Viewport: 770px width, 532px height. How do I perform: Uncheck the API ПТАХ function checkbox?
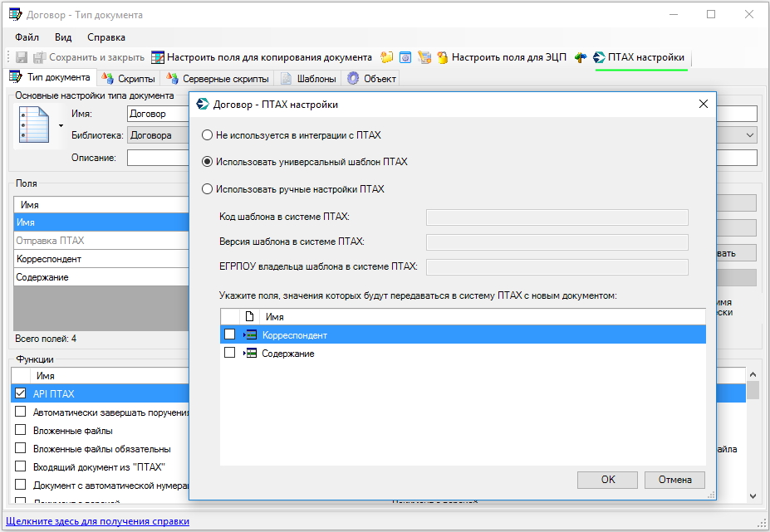pyautogui.click(x=20, y=393)
